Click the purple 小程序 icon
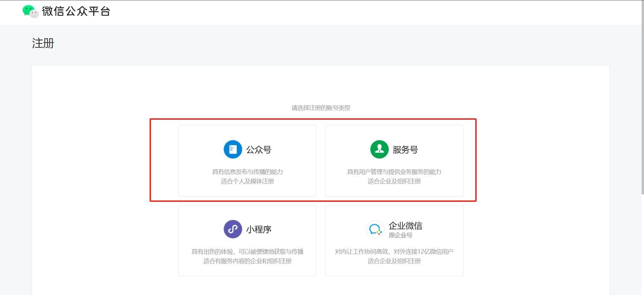 coord(233,229)
